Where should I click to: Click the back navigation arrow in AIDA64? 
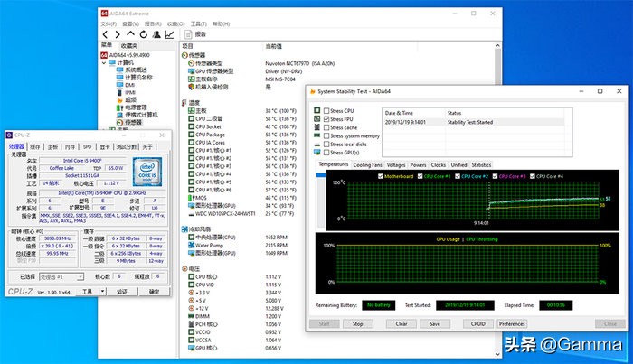click(105, 34)
